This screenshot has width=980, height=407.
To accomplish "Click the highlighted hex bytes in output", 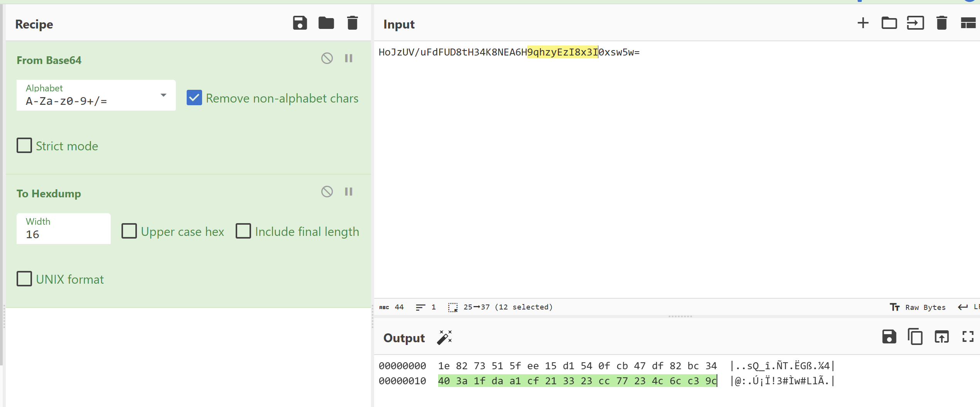I will [x=577, y=381].
